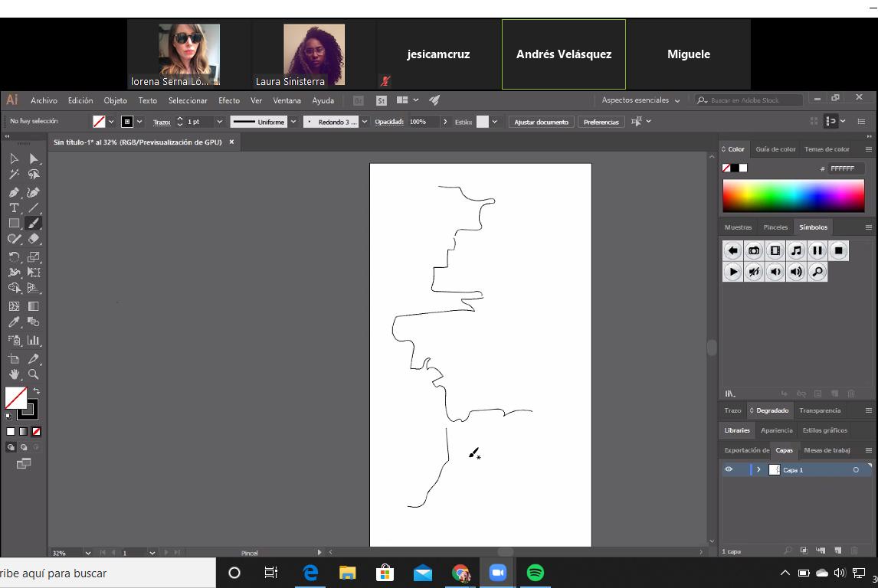Pick the Magic Wand tool
878x588 pixels.
14,175
